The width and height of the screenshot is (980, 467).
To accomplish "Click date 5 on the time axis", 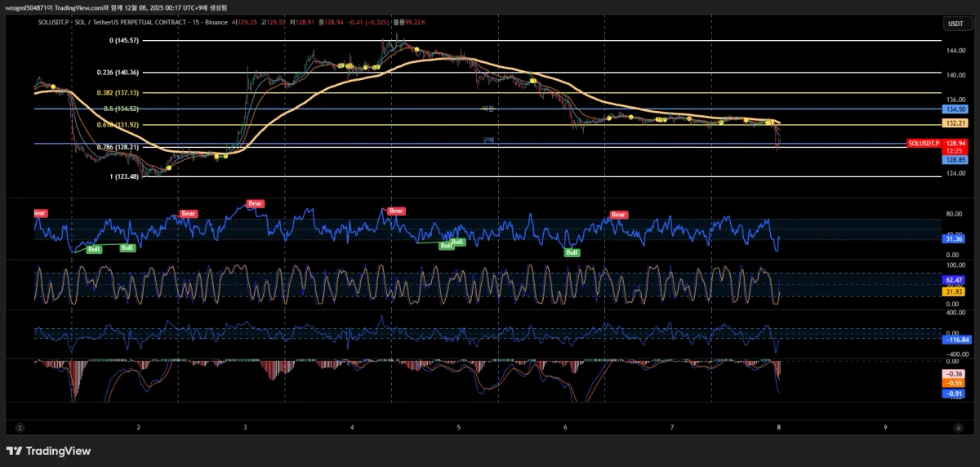I will [x=459, y=427].
